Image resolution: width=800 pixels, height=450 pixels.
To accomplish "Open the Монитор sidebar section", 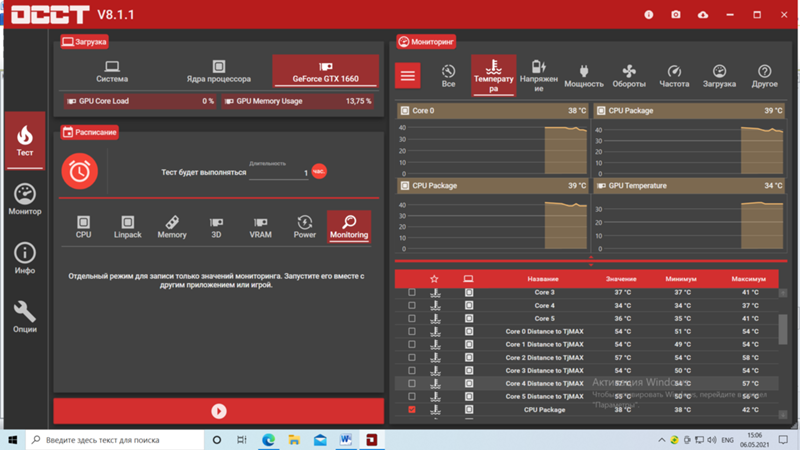I will pos(24,199).
